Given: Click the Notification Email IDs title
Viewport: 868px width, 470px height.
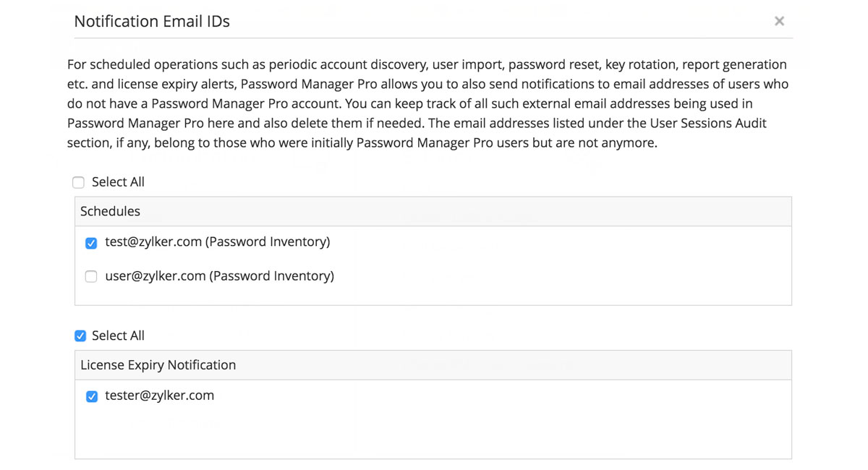Looking at the screenshot, I should tap(152, 22).
